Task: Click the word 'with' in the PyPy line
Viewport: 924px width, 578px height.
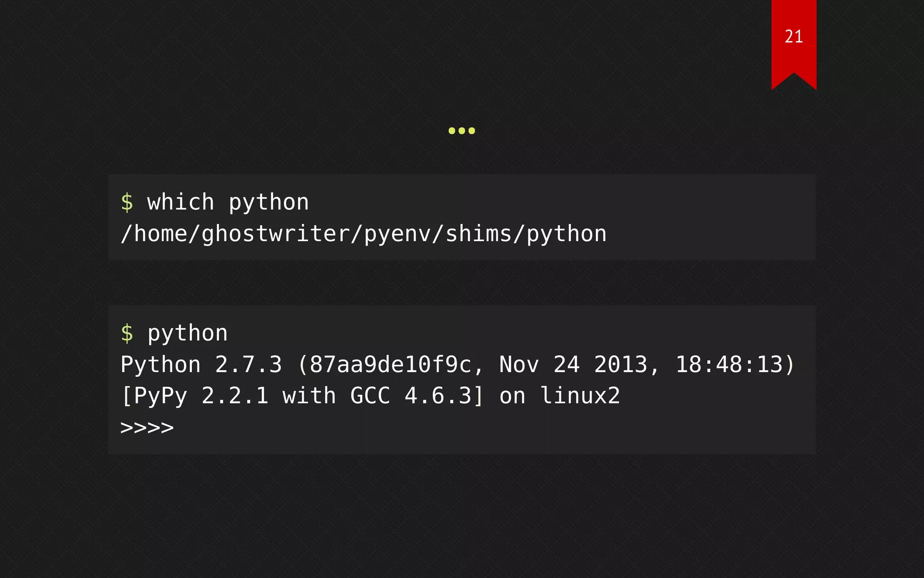Action: (x=309, y=396)
